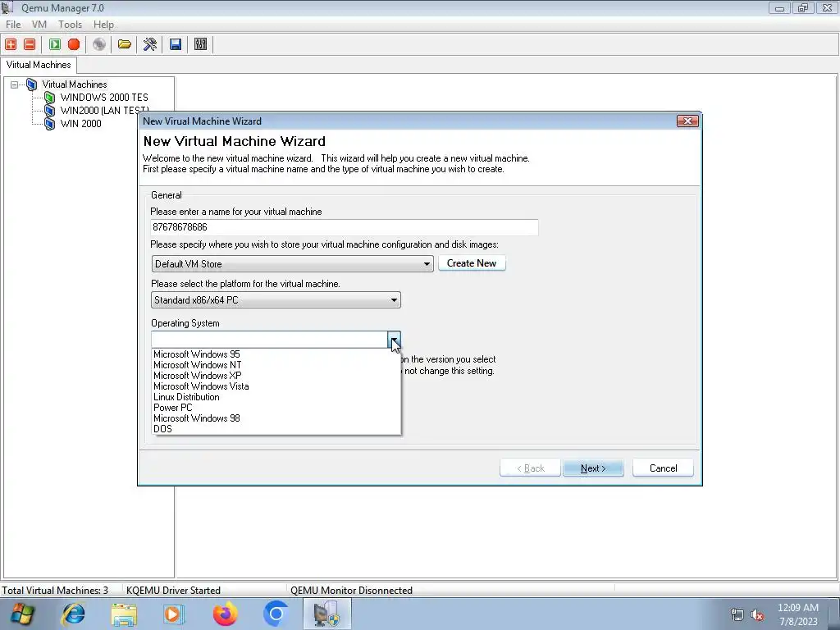This screenshot has width=840, height=630.
Task: Click the Qemu Manager taskbar button
Action: point(327,614)
